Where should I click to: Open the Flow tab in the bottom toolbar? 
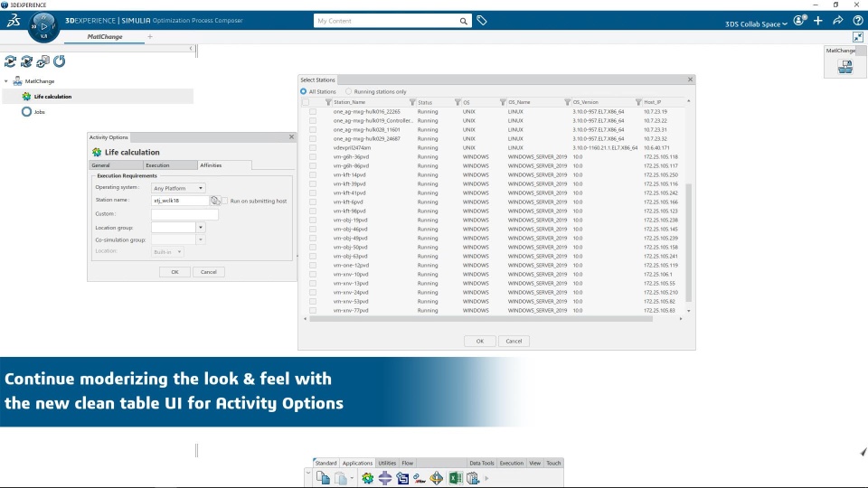click(408, 463)
